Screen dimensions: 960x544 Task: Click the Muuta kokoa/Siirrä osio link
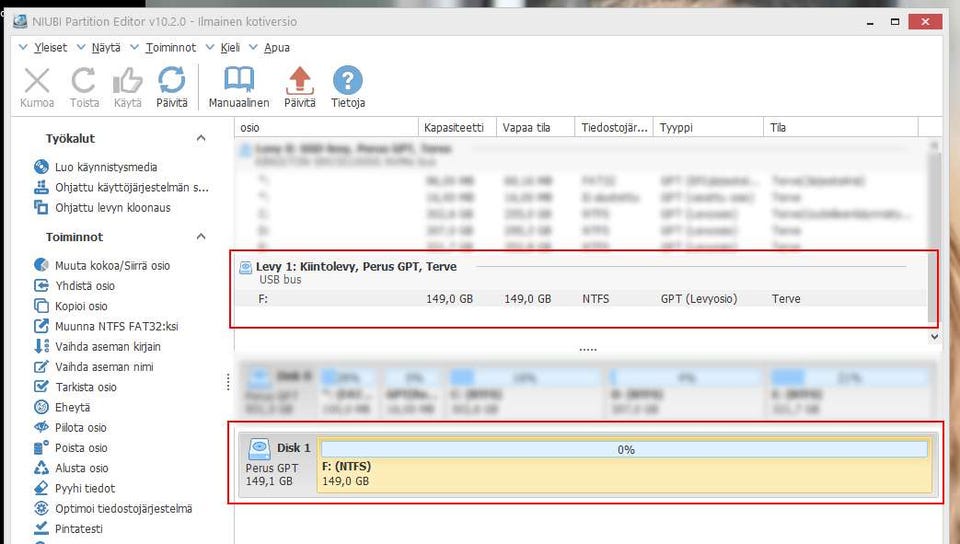[x=113, y=266]
